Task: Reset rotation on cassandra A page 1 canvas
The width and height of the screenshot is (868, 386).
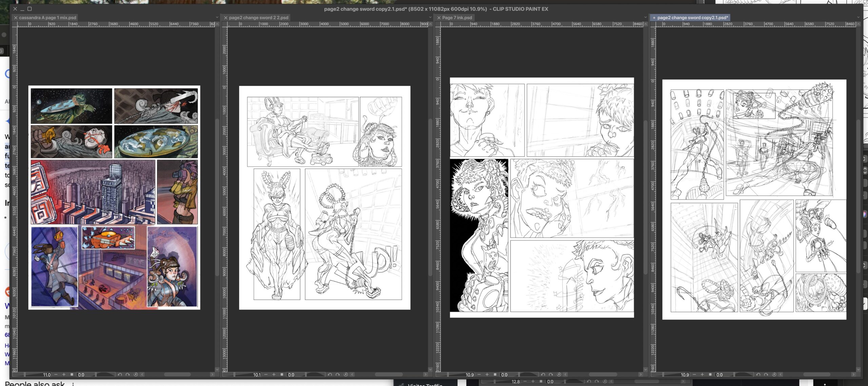Action: pyautogui.click(x=136, y=374)
